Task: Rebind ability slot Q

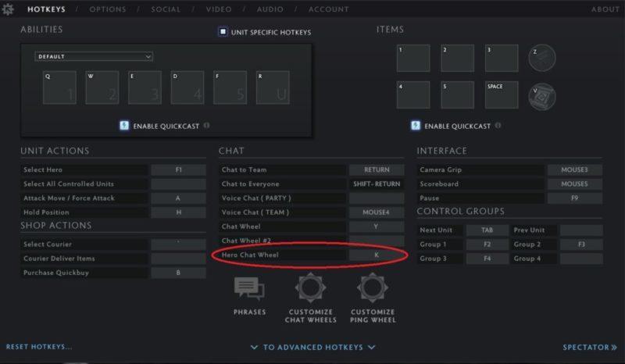Action: (59, 87)
